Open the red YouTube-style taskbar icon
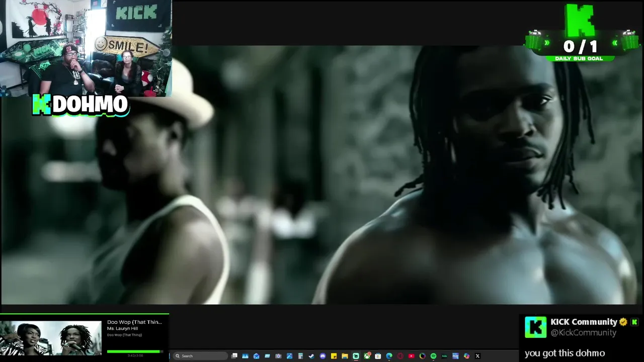Image resolution: width=644 pixels, height=362 pixels. [411, 356]
